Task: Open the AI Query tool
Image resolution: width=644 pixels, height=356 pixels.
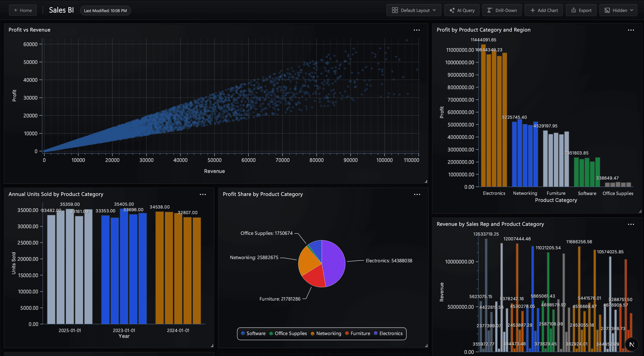Action: click(462, 10)
